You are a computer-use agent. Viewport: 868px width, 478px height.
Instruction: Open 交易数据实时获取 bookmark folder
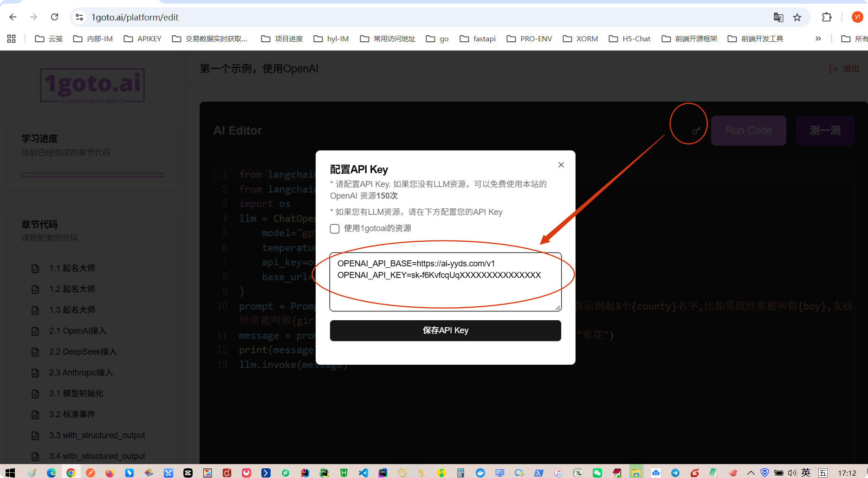point(209,39)
